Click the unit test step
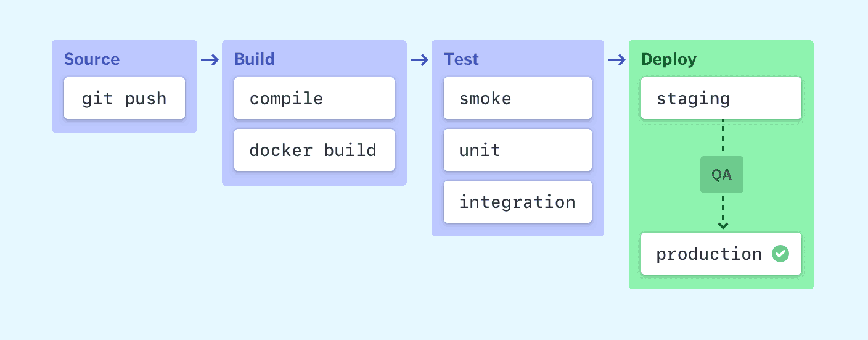Image resolution: width=868 pixels, height=340 pixels. click(x=517, y=150)
